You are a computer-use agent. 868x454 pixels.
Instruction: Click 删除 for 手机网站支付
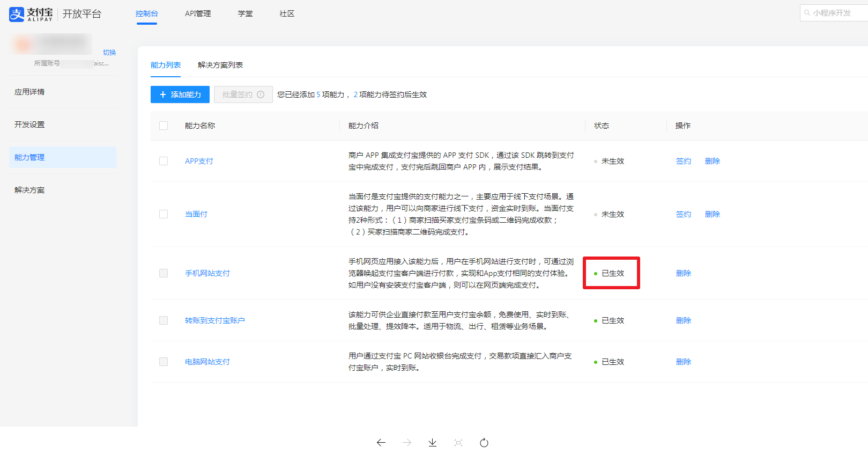[684, 273]
